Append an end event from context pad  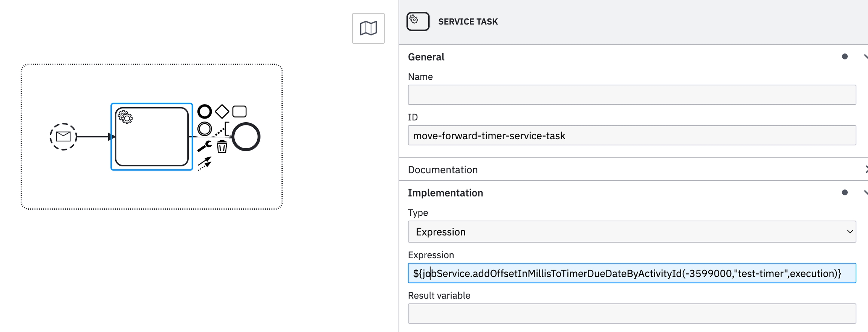205,111
